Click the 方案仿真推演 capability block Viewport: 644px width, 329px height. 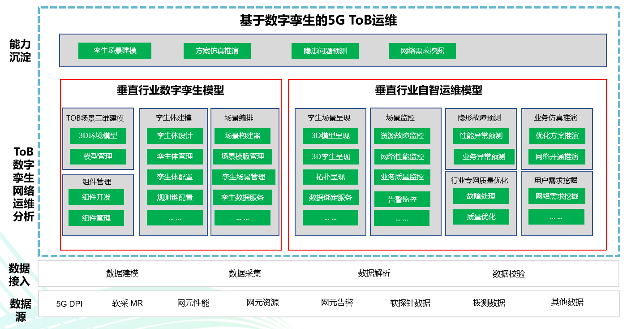click(x=217, y=51)
